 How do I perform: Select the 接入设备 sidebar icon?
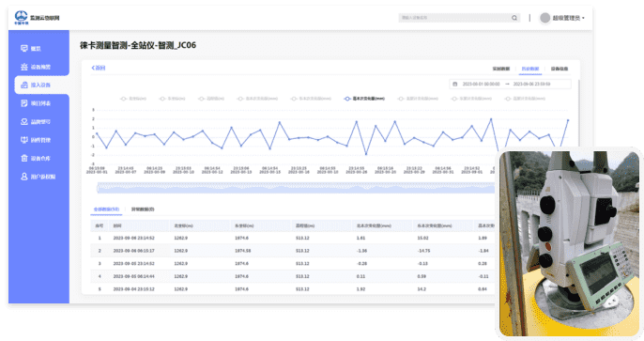tap(24, 85)
